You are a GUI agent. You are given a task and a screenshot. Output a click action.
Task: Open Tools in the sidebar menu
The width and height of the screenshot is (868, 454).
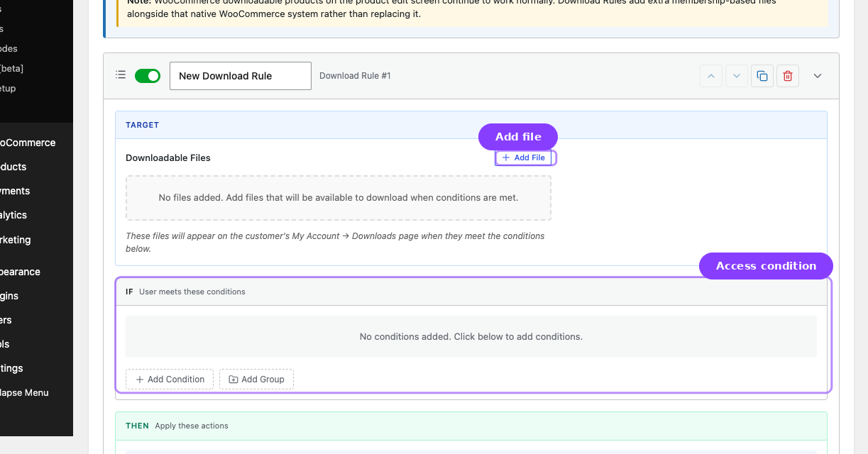point(5,344)
